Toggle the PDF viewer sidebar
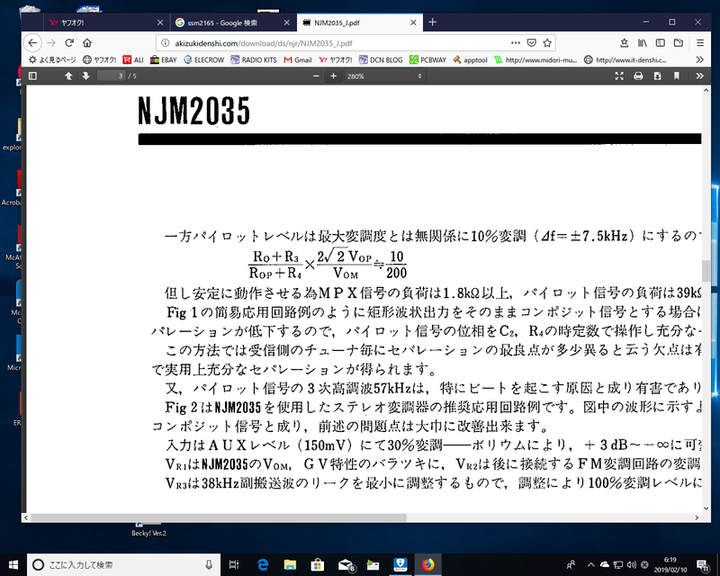720x576 pixels. 34,76
